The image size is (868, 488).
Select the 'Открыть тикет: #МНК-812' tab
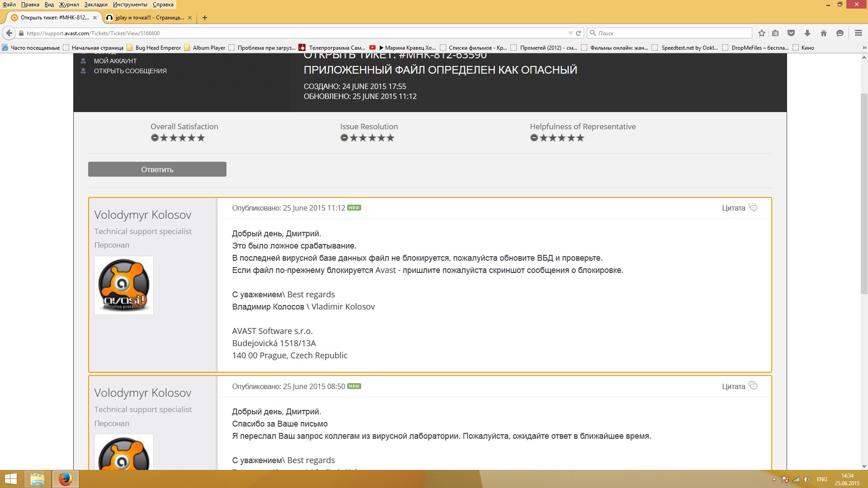54,18
